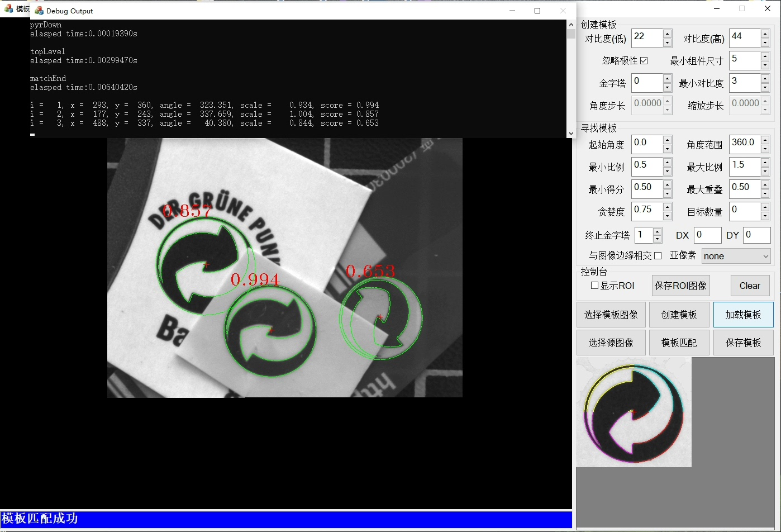
Task: Click the 加载模板 button
Action: [x=744, y=315]
